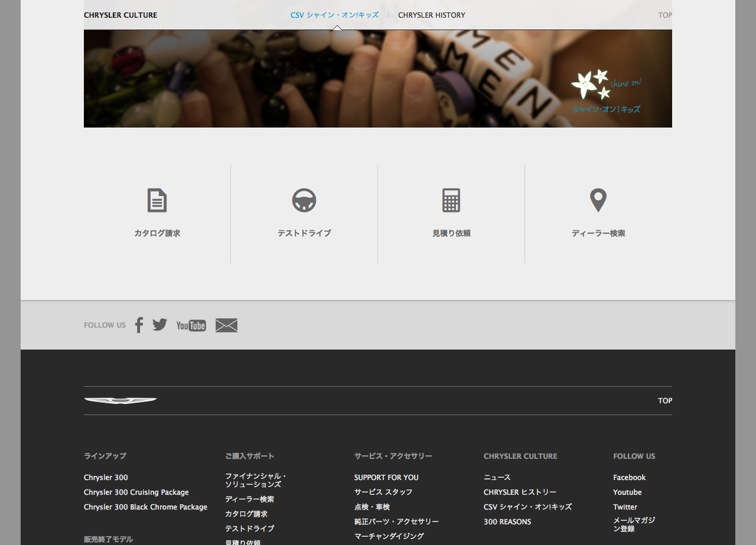Screen dimensions: 756x545
Task: Click the Youtube text link in footer
Action: pyautogui.click(x=627, y=492)
